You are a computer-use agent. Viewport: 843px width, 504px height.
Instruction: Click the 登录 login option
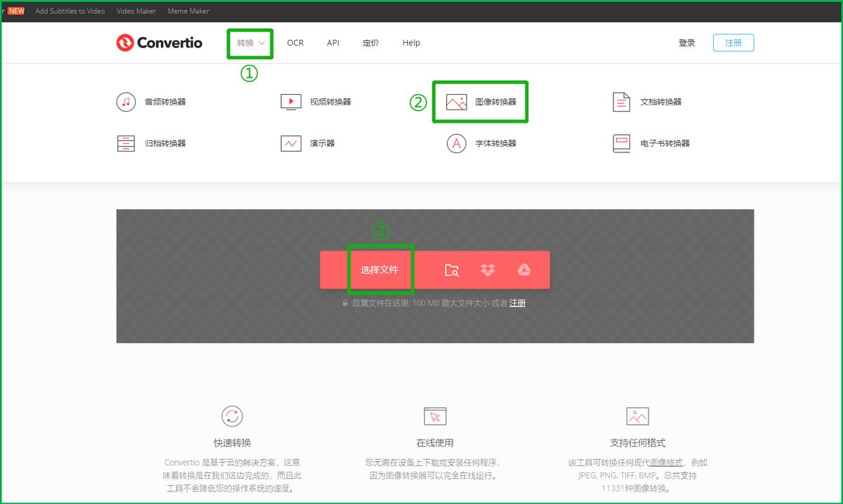pyautogui.click(x=686, y=42)
